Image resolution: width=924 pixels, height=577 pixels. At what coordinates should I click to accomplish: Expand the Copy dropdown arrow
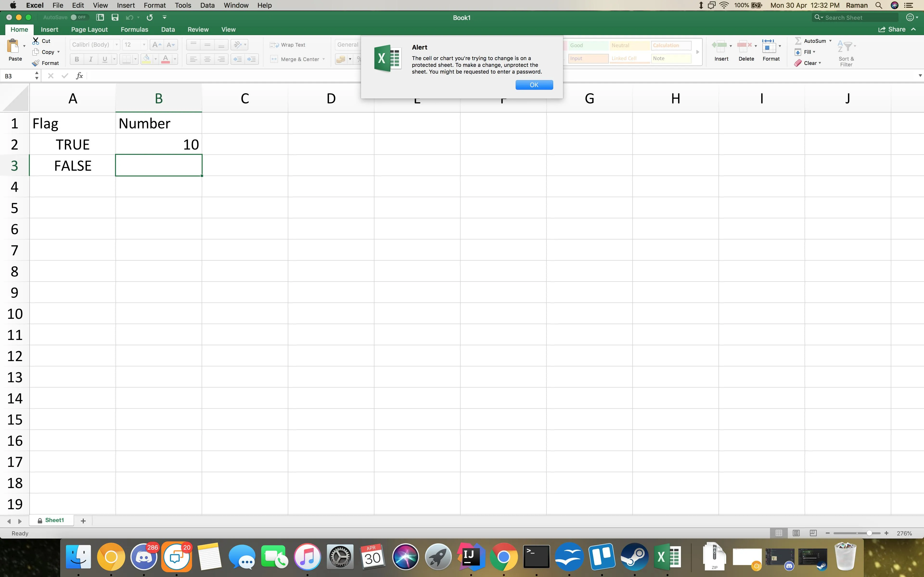58,52
